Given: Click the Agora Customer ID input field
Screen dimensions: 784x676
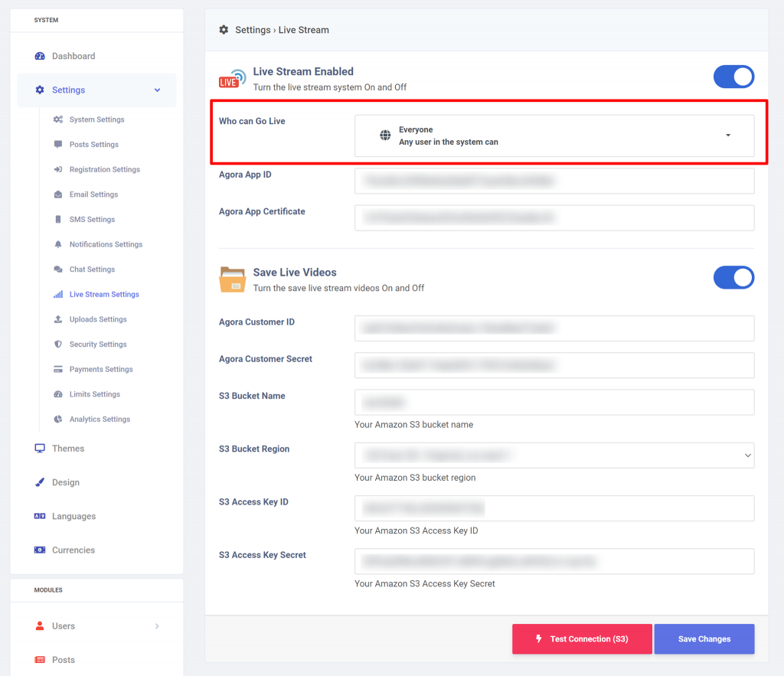Looking at the screenshot, I should pyautogui.click(x=554, y=328).
